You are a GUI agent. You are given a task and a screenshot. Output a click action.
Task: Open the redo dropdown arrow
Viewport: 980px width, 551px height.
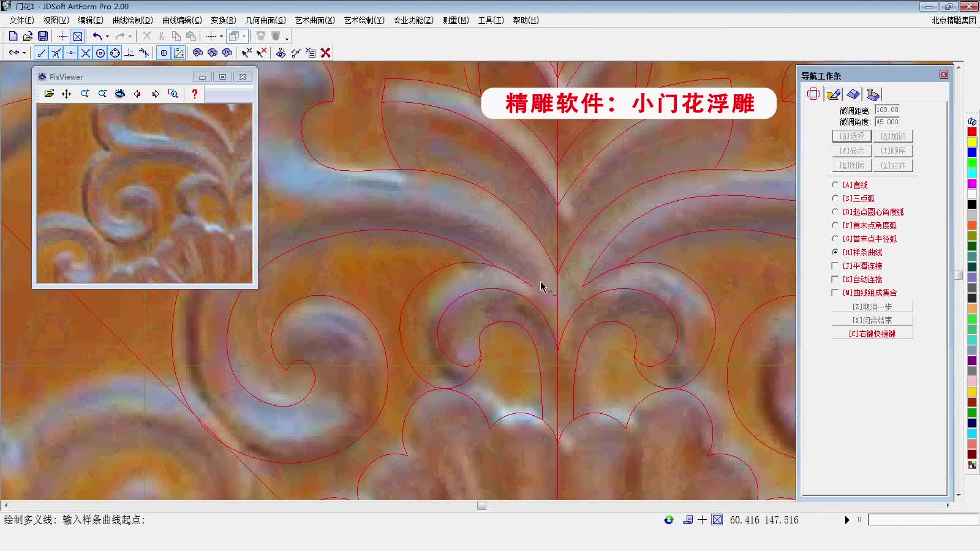point(131,36)
